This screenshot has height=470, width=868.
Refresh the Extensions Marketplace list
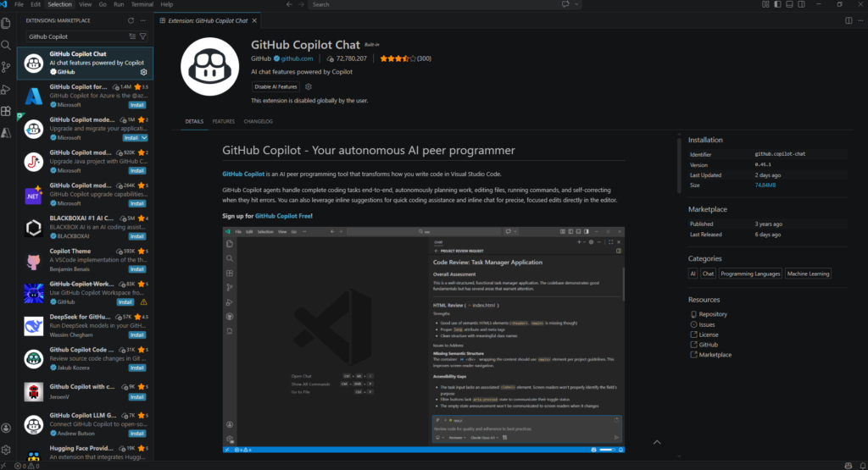tap(131, 20)
